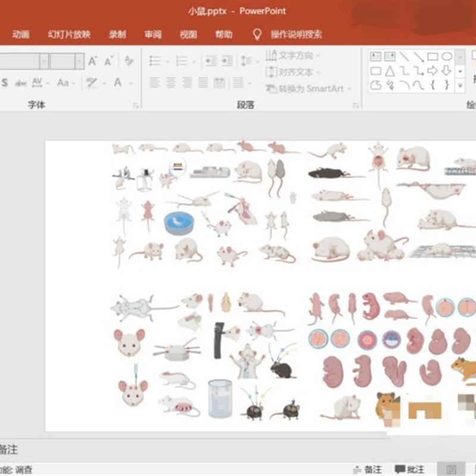Click the 备注 notes pane
The width and height of the screenshot is (476, 476).
tap(375, 469)
